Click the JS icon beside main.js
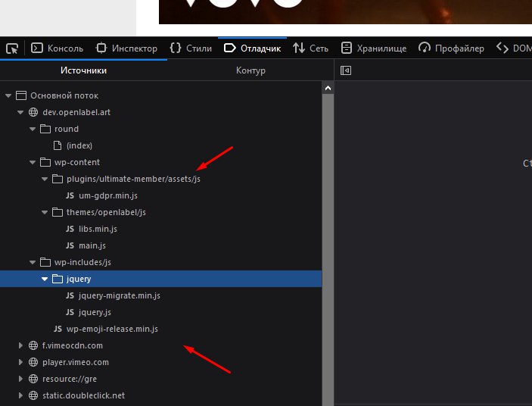Screen dimensions: 532x406 [70, 245]
